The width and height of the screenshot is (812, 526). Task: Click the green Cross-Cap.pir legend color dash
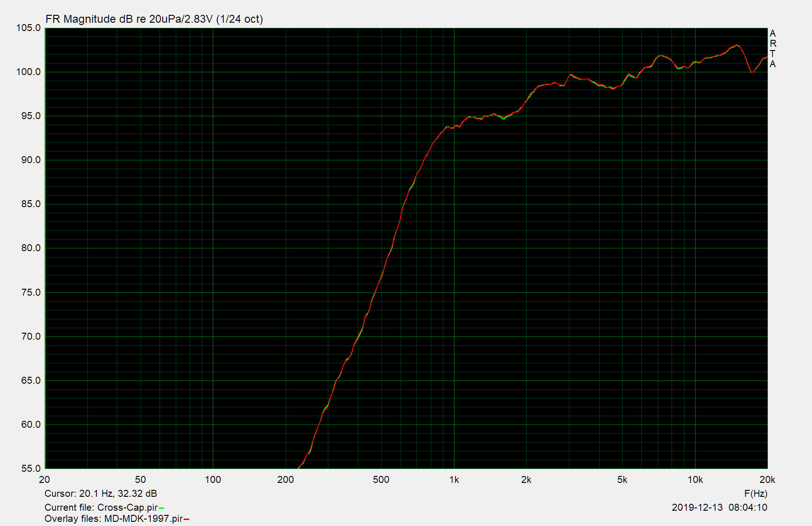(161, 508)
